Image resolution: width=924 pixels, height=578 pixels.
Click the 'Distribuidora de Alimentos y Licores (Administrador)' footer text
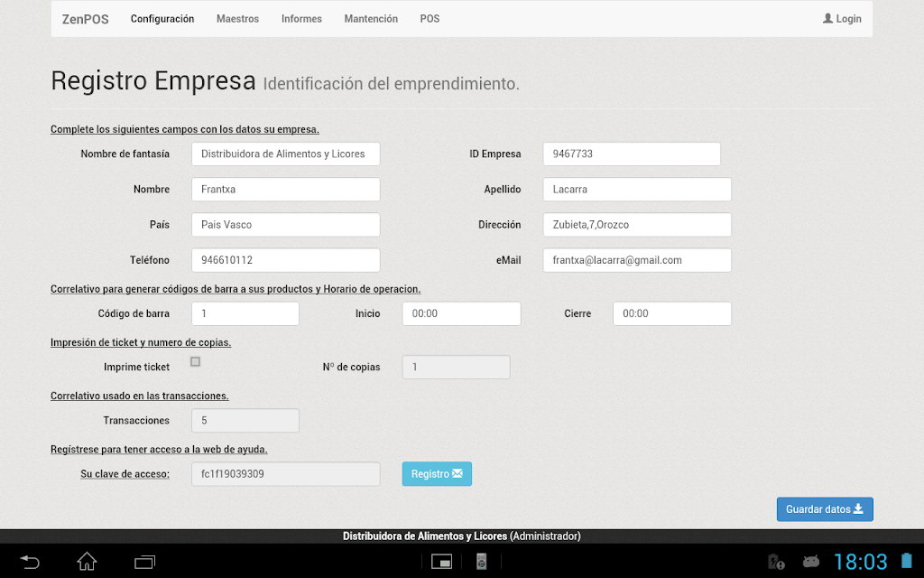(x=462, y=536)
